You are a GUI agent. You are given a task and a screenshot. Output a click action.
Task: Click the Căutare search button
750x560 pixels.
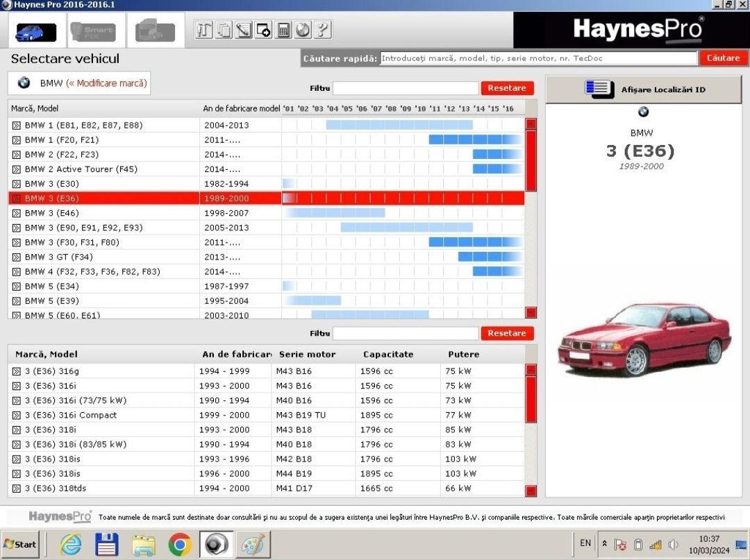point(723,58)
